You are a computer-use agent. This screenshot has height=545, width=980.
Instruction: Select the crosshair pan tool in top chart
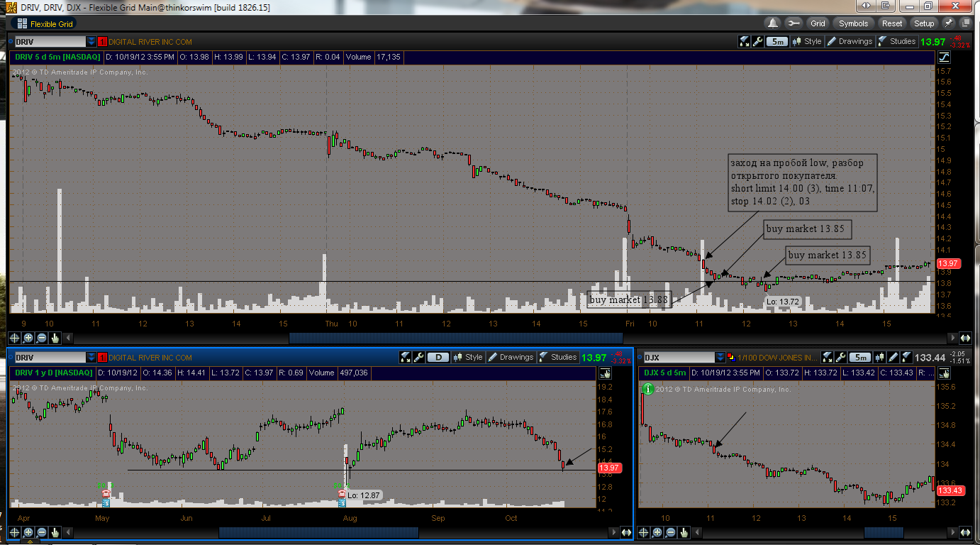click(14, 338)
